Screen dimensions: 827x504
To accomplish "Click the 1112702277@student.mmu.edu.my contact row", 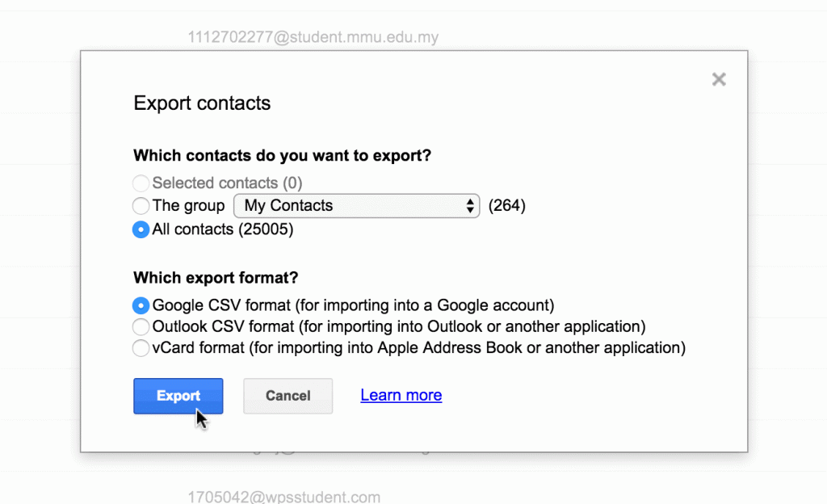I will (x=313, y=37).
